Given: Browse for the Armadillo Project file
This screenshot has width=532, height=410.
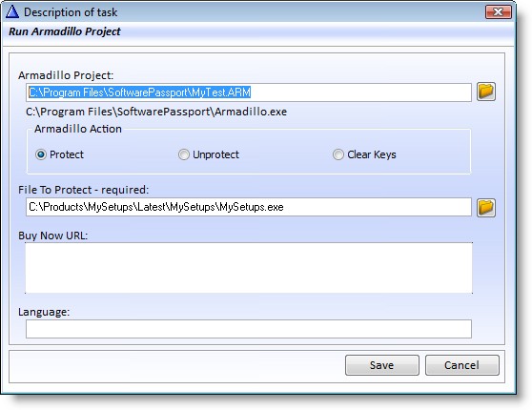Looking at the screenshot, I should (x=486, y=92).
